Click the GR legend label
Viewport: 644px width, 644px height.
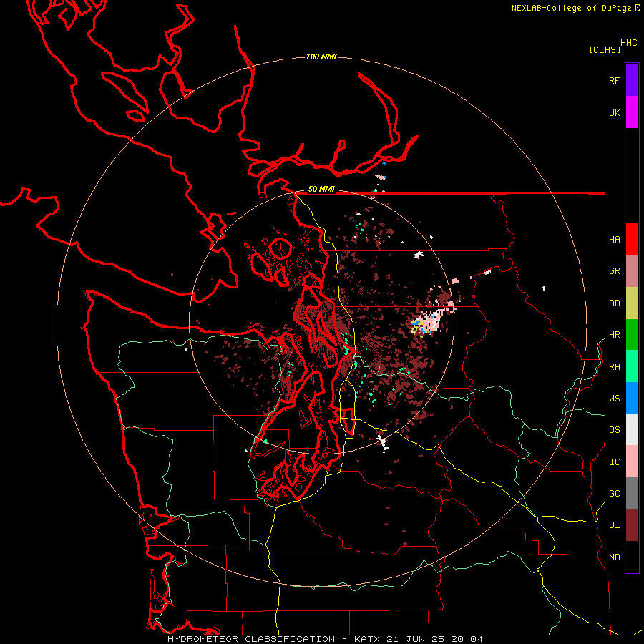click(614, 271)
